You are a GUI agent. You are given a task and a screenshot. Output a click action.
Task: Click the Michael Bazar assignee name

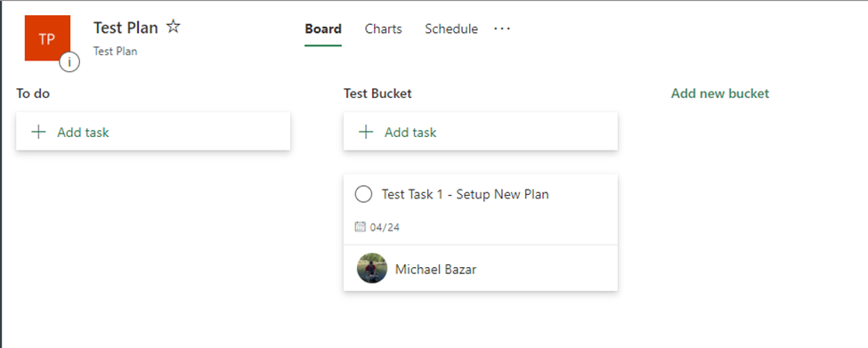(x=435, y=270)
